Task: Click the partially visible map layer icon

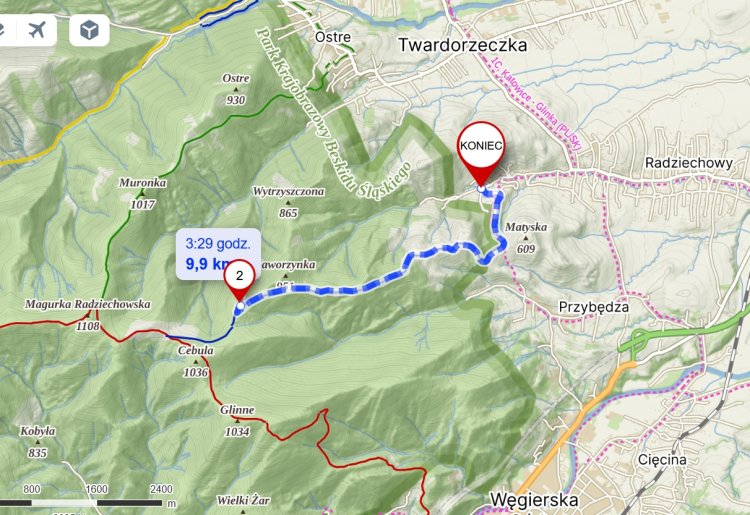Action: [5, 30]
